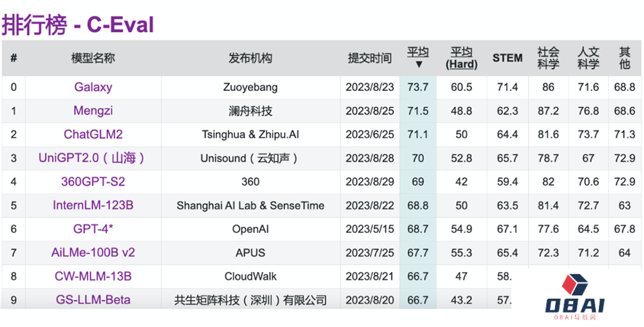Click the 提交时间 column header

pos(370,58)
